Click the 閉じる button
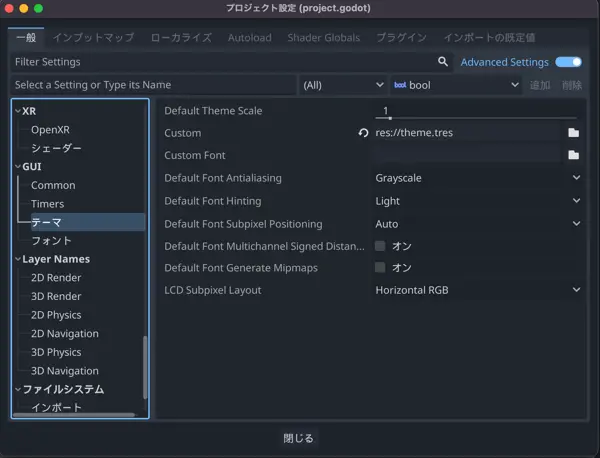The image size is (600, 458). point(298,438)
